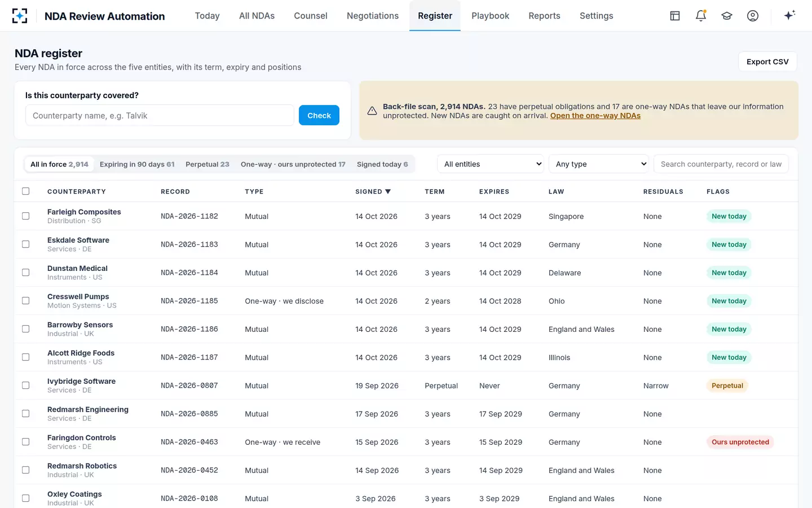812x508 pixels.
Task: Open the layout panel icon in header
Action: [x=675, y=16]
